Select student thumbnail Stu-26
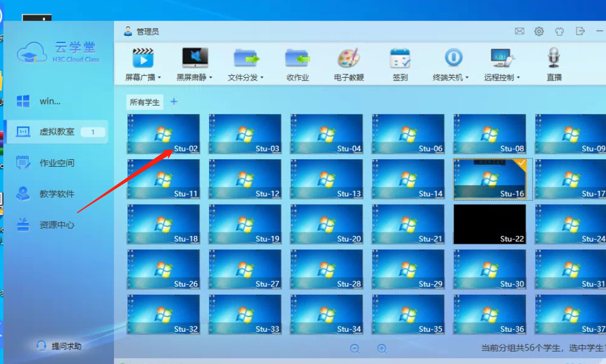 coord(163,269)
